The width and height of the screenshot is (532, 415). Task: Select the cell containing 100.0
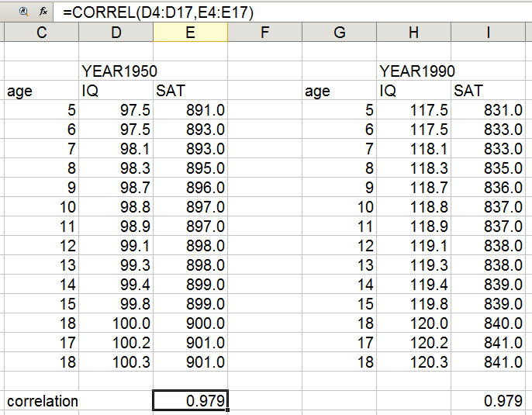(116, 323)
